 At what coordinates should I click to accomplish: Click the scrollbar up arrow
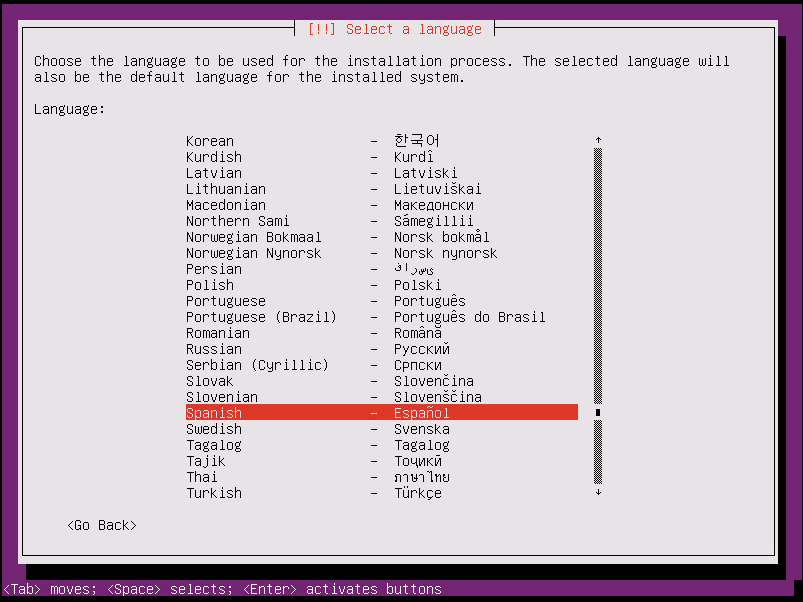597,140
